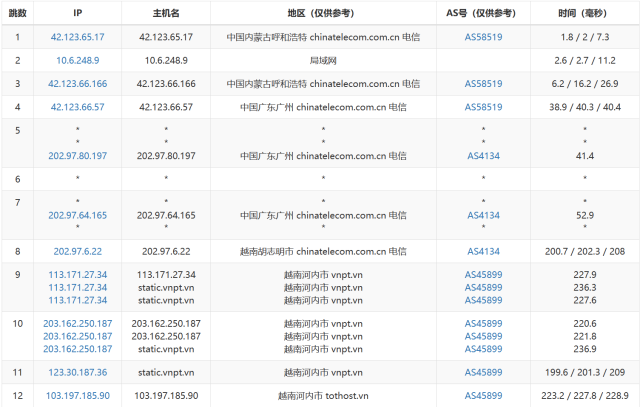Click the 时间（毫秒） column header
The height and width of the screenshot is (407, 640).
[585, 13]
